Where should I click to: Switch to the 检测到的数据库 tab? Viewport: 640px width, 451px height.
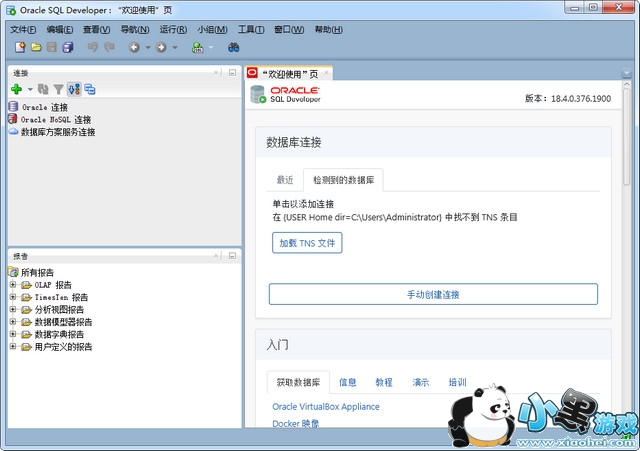[343, 180]
